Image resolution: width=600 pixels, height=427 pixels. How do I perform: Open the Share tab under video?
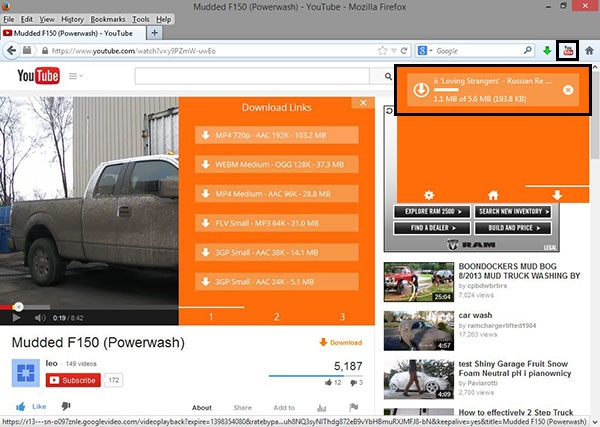(243, 407)
